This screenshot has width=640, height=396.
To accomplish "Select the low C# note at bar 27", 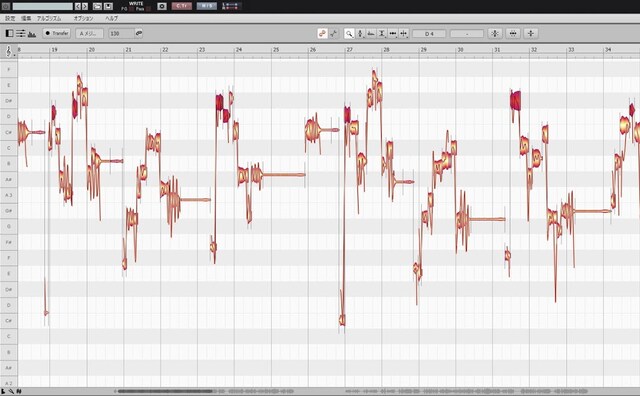I will [x=342, y=319].
